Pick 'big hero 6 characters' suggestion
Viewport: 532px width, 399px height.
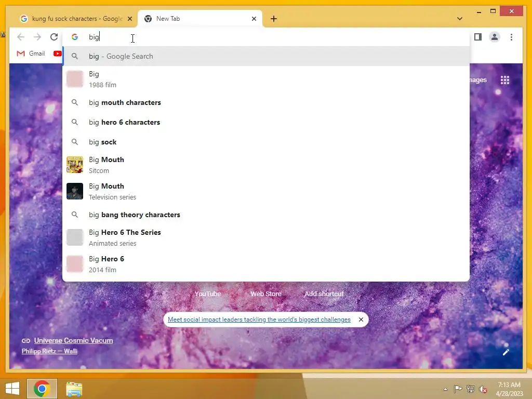[266, 122]
